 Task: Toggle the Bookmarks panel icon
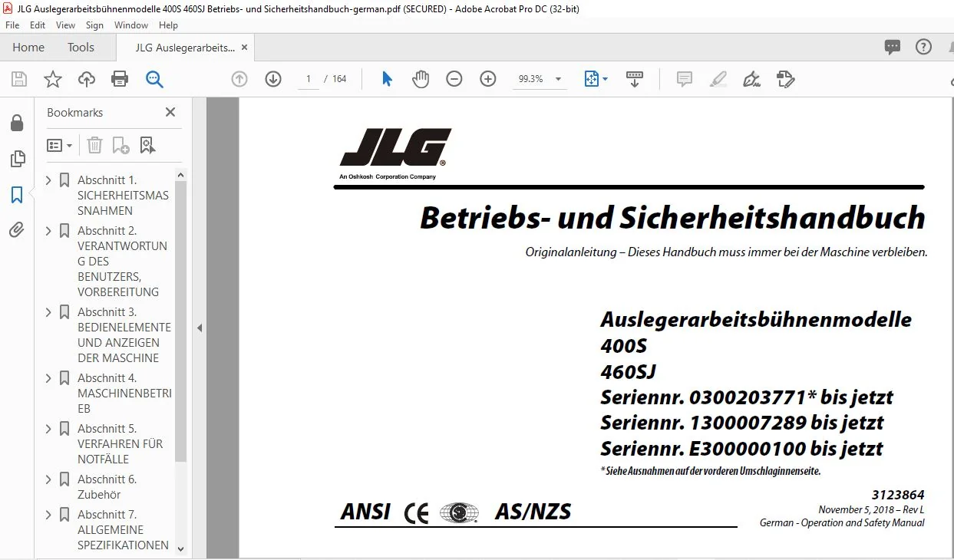pyautogui.click(x=16, y=195)
